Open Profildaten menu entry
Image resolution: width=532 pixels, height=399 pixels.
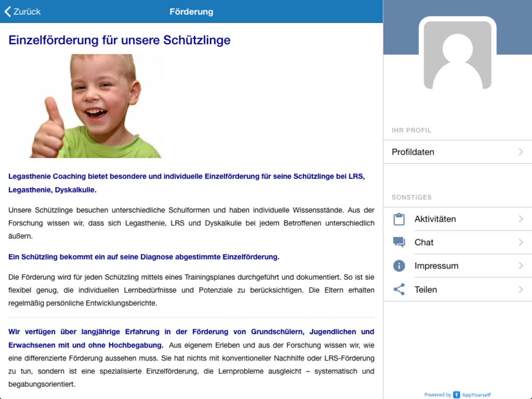[x=458, y=152]
